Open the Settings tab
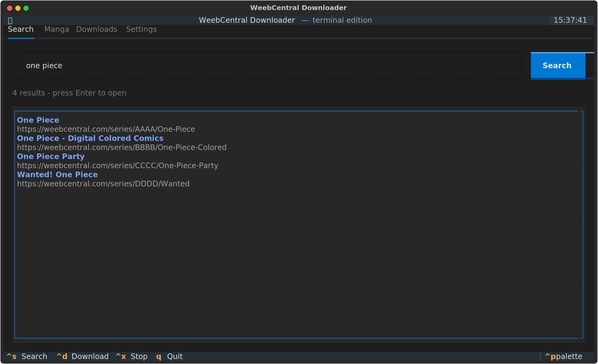 coord(141,29)
